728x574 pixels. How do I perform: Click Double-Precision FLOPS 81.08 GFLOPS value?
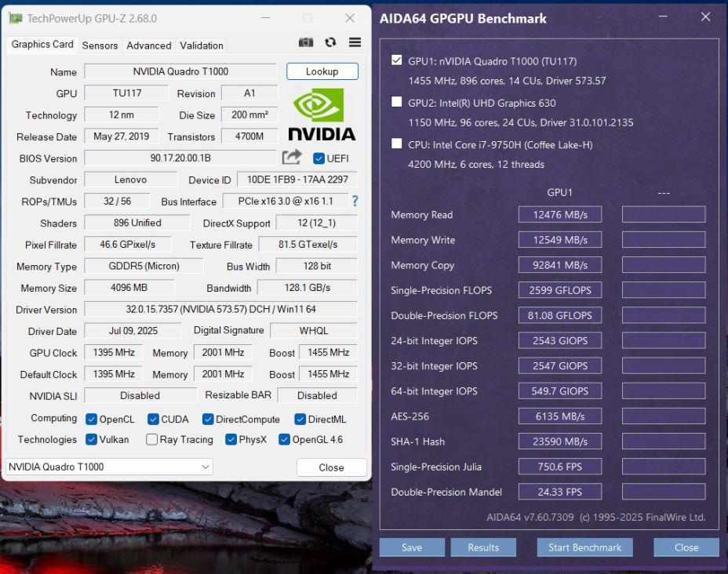point(560,315)
